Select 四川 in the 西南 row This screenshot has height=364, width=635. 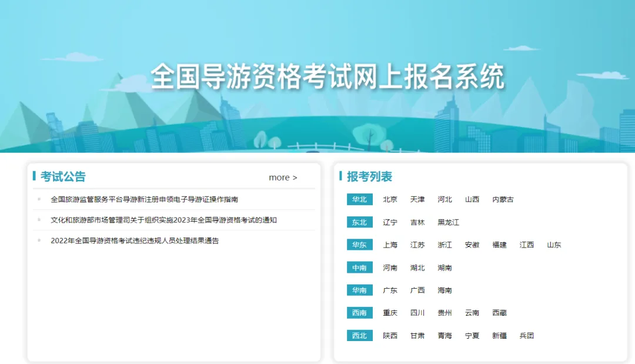tap(417, 313)
